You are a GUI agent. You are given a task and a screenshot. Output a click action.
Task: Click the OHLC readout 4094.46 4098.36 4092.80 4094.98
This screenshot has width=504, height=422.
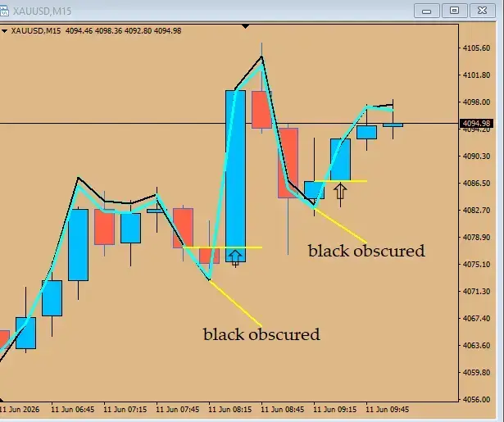(x=124, y=31)
